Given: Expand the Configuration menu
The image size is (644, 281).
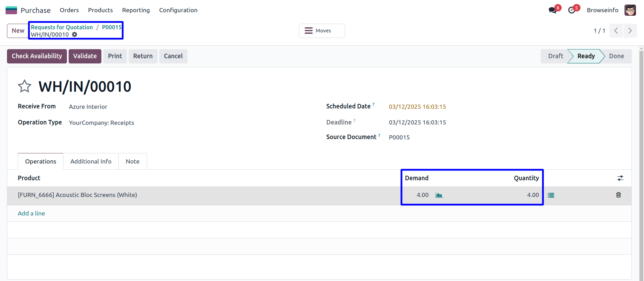Looking at the screenshot, I should 178,10.
